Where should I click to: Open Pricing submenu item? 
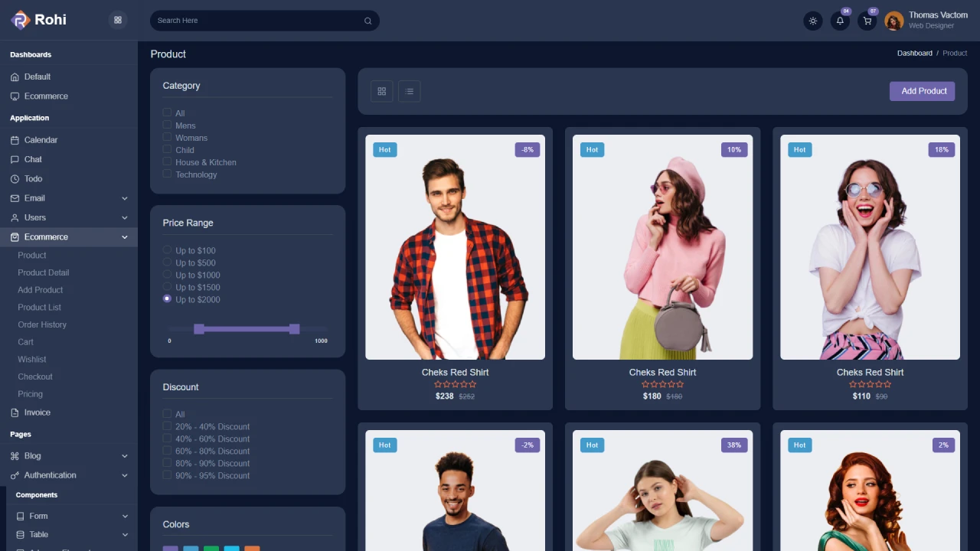point(31,394)
